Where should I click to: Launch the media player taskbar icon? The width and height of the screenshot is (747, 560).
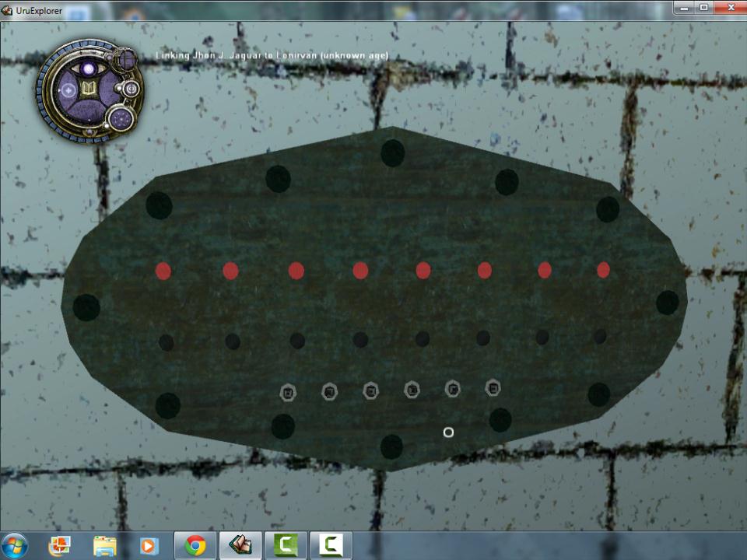[149, 546]
